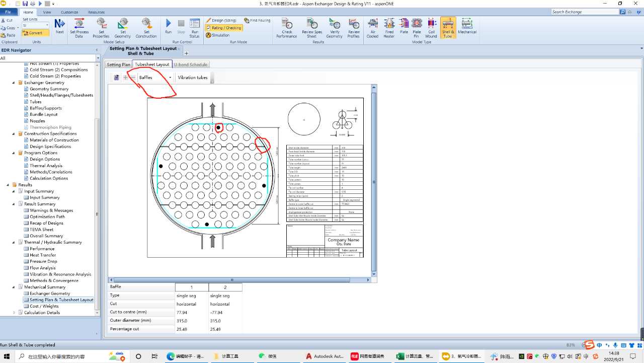Image resolution: width=644 pixels, height=363 pixels.
Task: Collapse Construction Specifications tree node
Action: [x=14, y=133]
